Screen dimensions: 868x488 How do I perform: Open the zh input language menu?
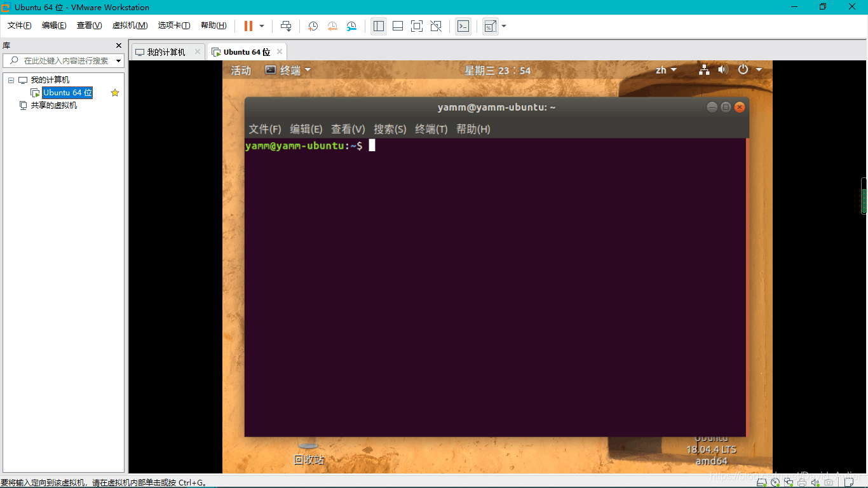click(x=666, y=71)
